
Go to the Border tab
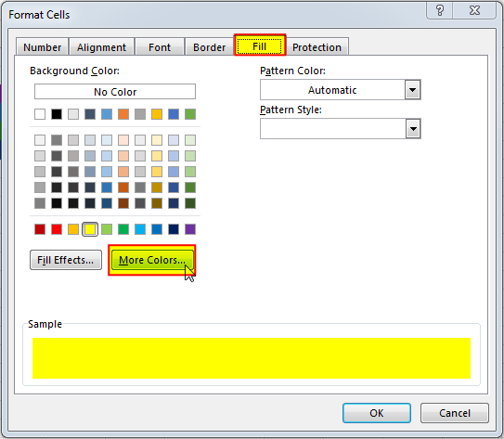coord(209,47)
